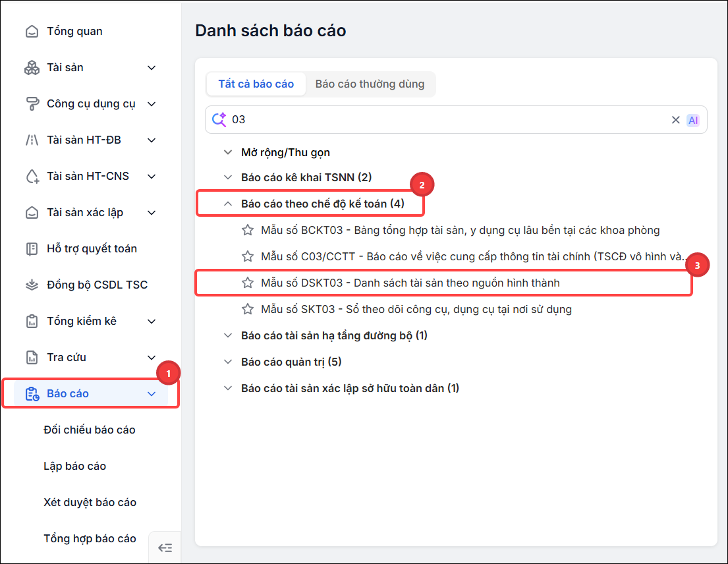Click the Tài sản HT-ĐB road icon
This screenshot has height=564, width=728.
[x=32, y=140]
